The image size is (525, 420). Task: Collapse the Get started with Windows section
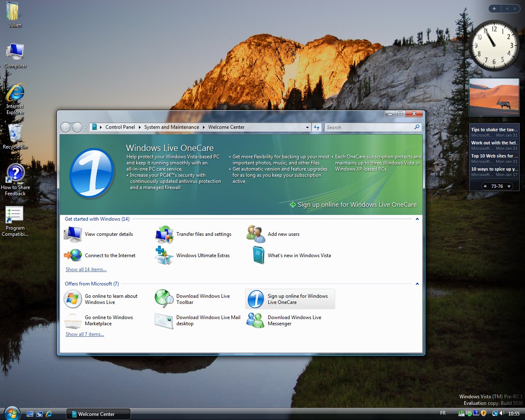point(417,219)
